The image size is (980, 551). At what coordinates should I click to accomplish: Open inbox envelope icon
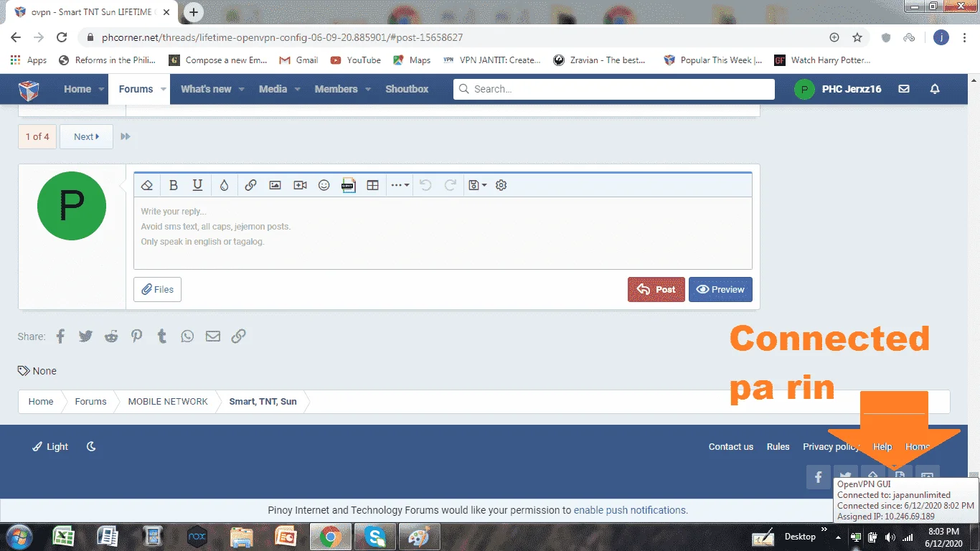[904, 89]
